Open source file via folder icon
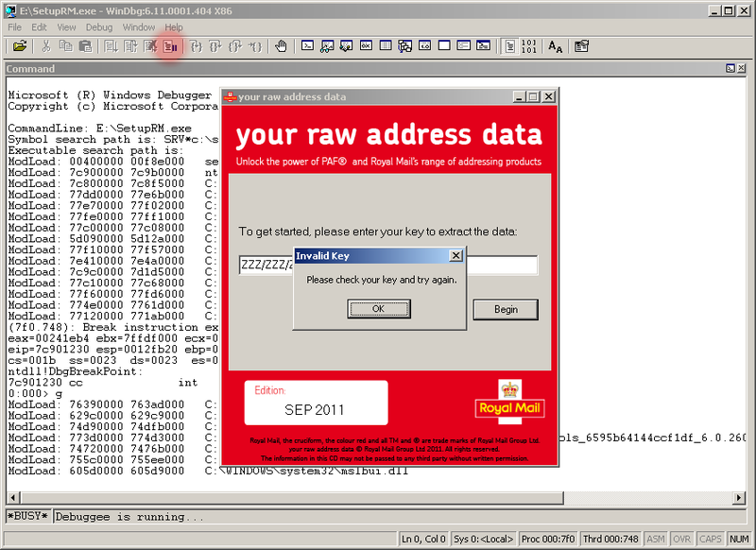 click(20, 46)
